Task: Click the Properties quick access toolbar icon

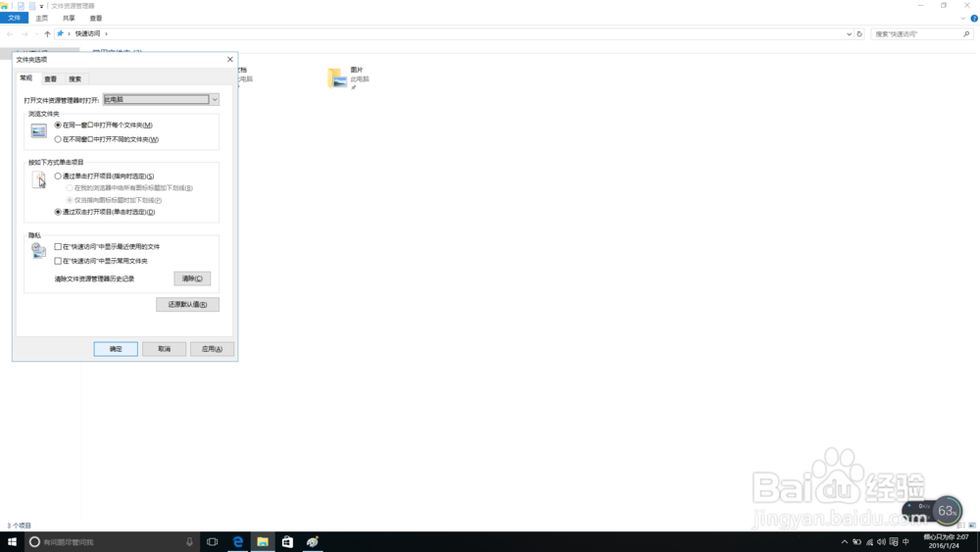Action: tap(21, 6)
